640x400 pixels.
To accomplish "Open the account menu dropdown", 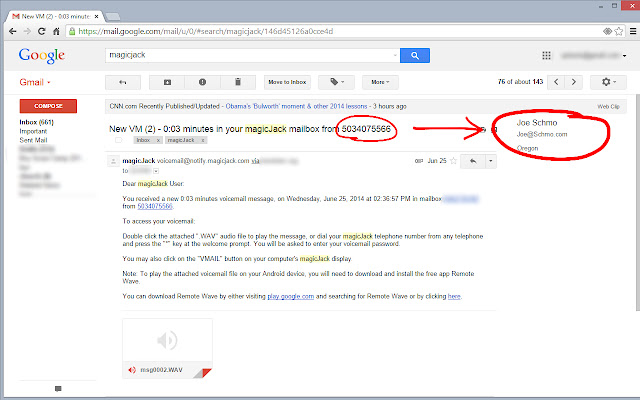I will click(624, 56).
